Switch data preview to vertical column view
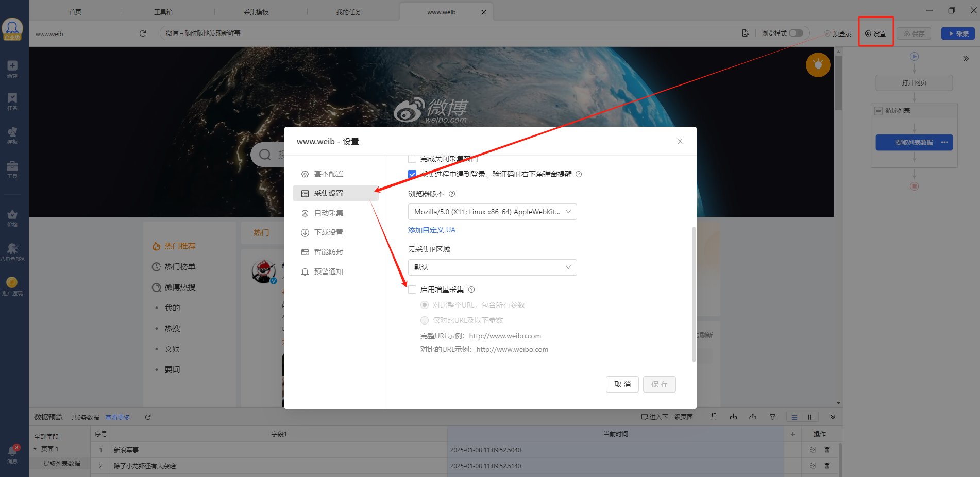 pos(810,417)
